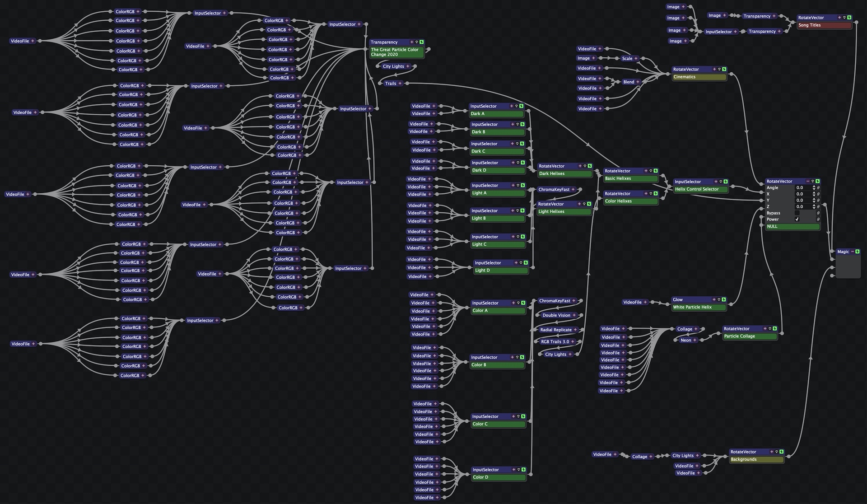Viewport: 867px width, 504px height.
Task: Toggle green power icon on Dark Helixes node
Action: [x=590, y=166]
